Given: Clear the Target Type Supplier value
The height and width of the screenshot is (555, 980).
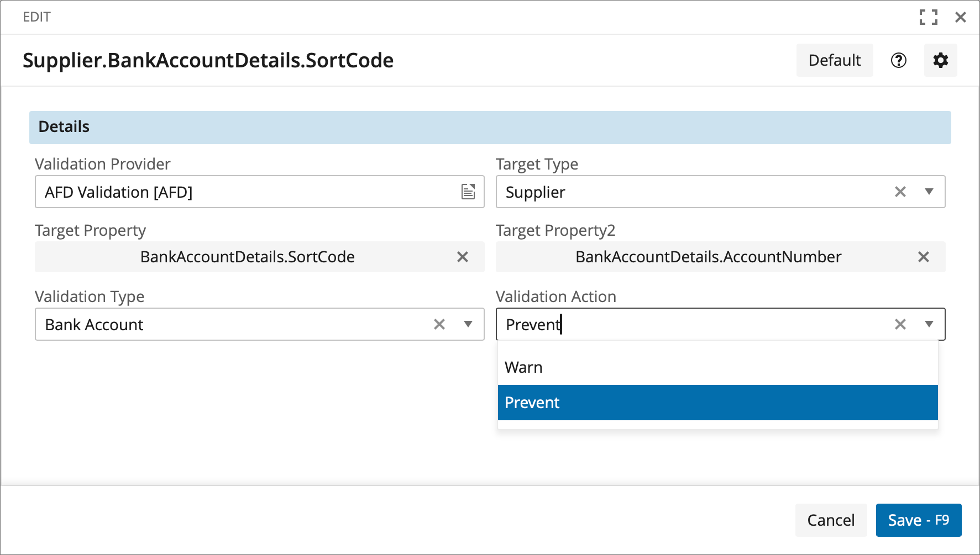Looking at the screenshot, I should 900,192.
